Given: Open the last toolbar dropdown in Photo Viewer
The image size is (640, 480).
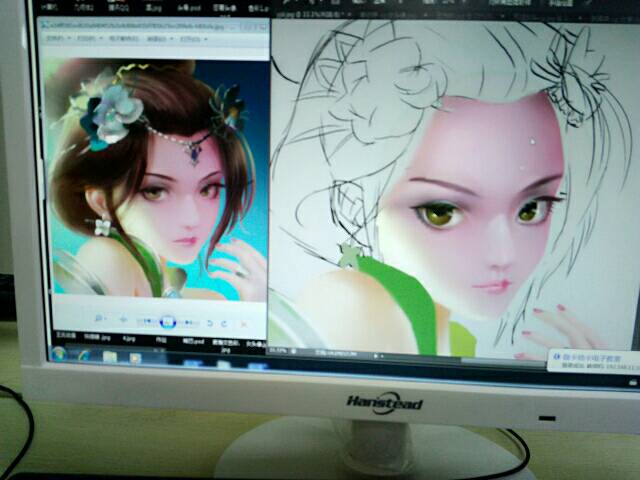Looking at the screenshot, I should (193, 40).
